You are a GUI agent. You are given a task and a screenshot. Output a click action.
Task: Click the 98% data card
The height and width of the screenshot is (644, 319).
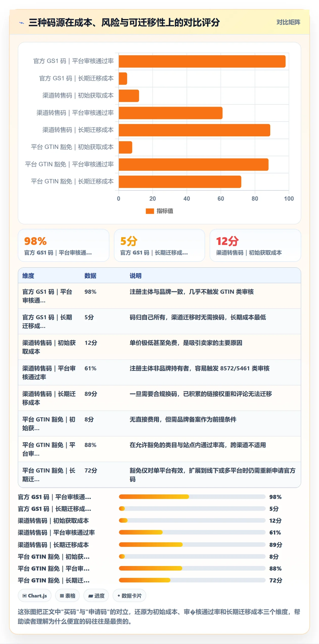click(63, 245)
